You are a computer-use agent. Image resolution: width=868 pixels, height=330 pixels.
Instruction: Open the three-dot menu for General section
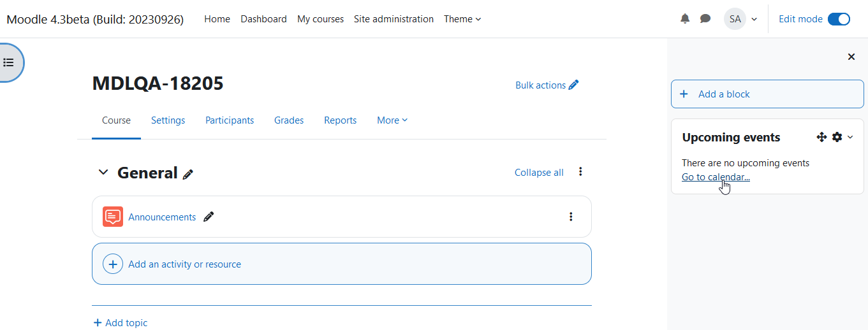pyautogui.click(x=580, y=171)
